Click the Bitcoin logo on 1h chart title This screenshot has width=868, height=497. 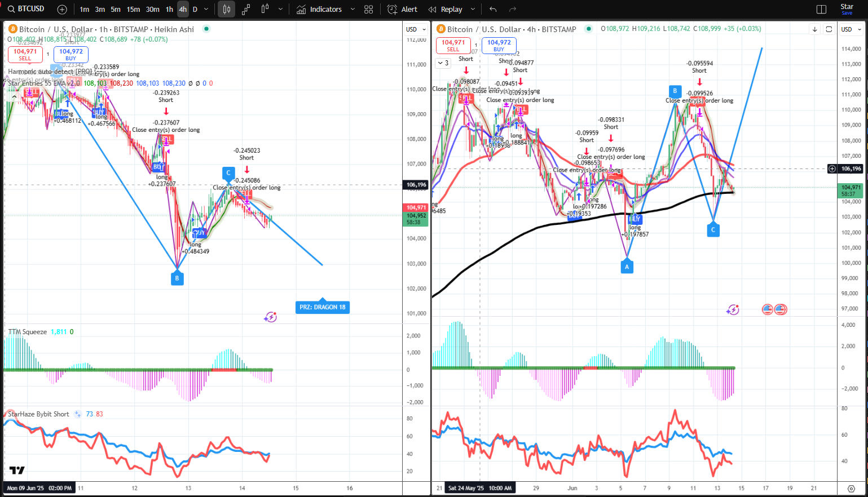tap(12, 29)
